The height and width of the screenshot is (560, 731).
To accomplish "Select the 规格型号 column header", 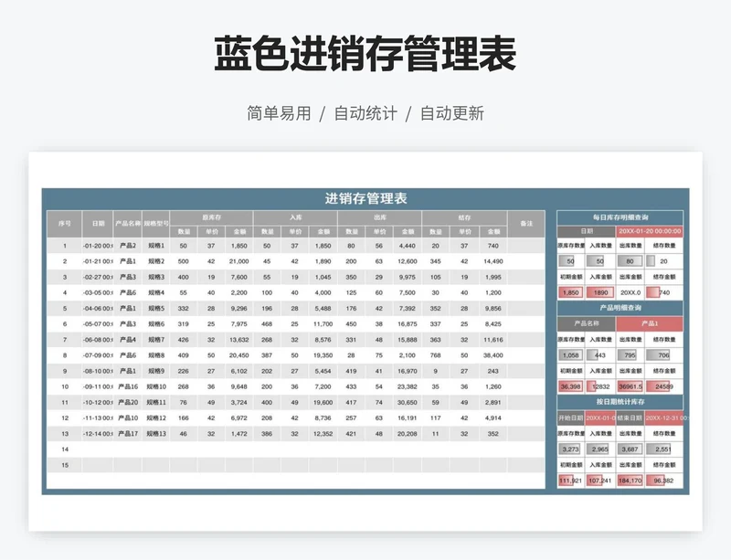I will 156,224.
